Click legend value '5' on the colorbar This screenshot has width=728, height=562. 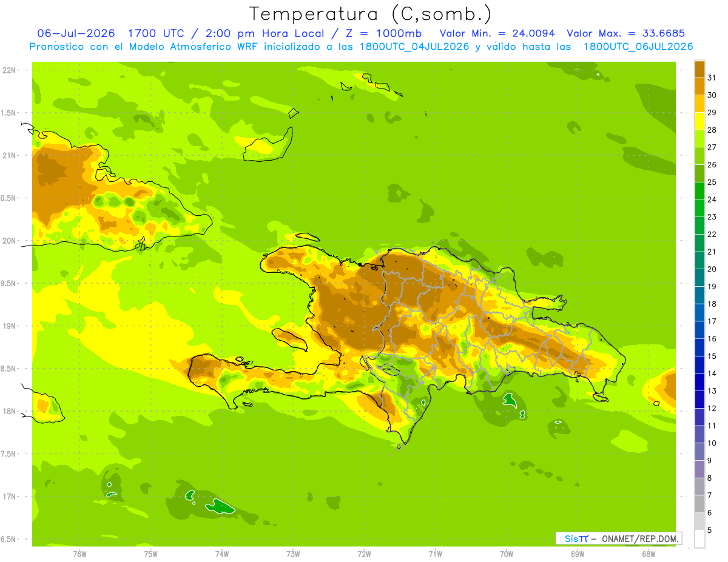coord(710,530)
